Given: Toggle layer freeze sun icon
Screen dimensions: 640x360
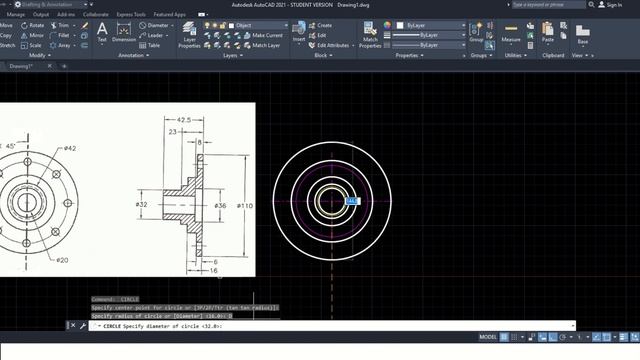Looking at the screenshot, I should click(x=215, y=25).
